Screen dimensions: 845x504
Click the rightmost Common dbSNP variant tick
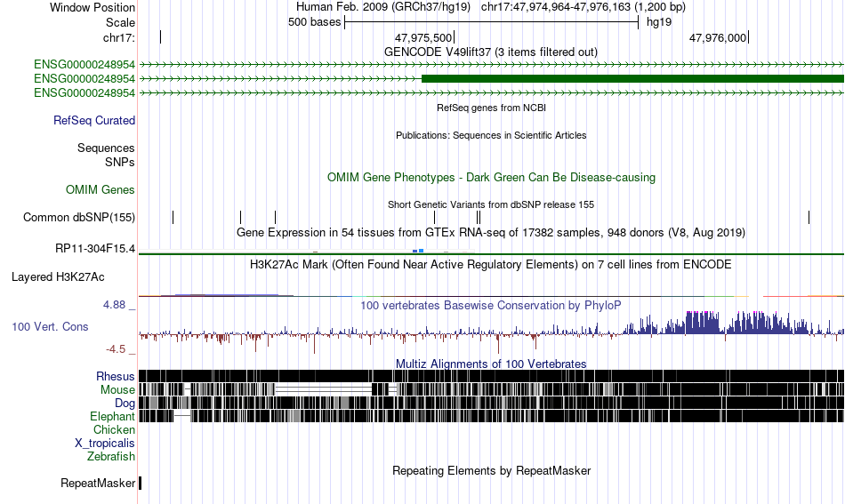809,217
